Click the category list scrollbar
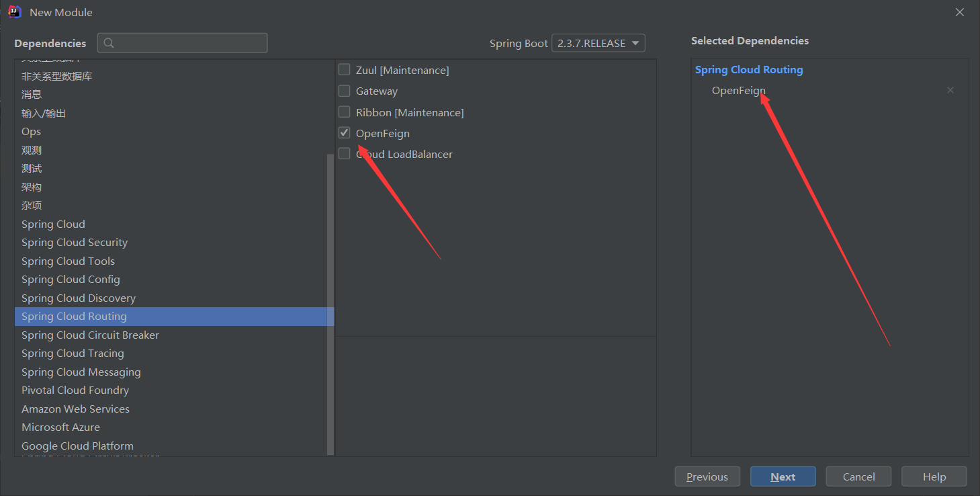The width and height of the screenshot is (980, 496). 330,304
